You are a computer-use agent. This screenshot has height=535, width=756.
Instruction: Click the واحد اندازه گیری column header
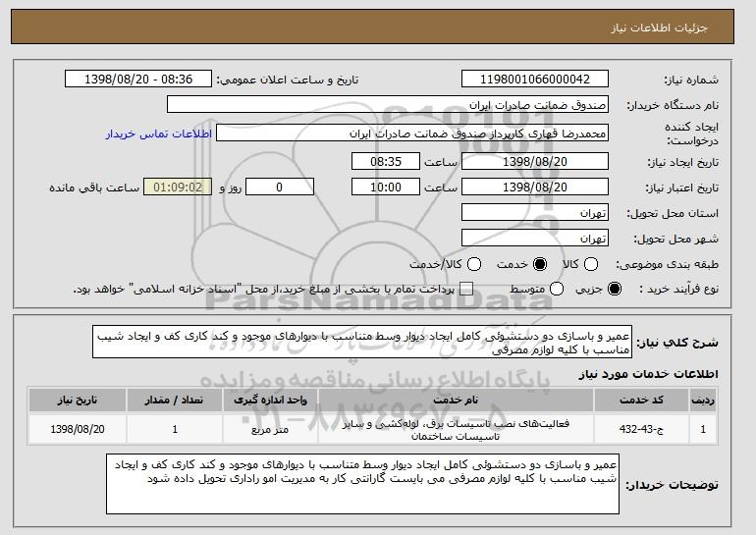click(x=270, y=401)
